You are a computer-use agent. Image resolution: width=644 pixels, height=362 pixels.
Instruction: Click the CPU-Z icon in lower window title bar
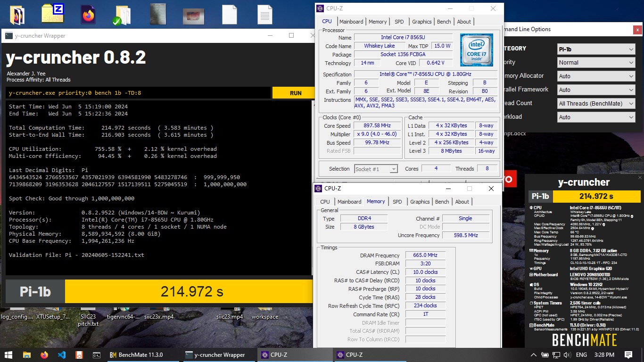tap(318, 189)
